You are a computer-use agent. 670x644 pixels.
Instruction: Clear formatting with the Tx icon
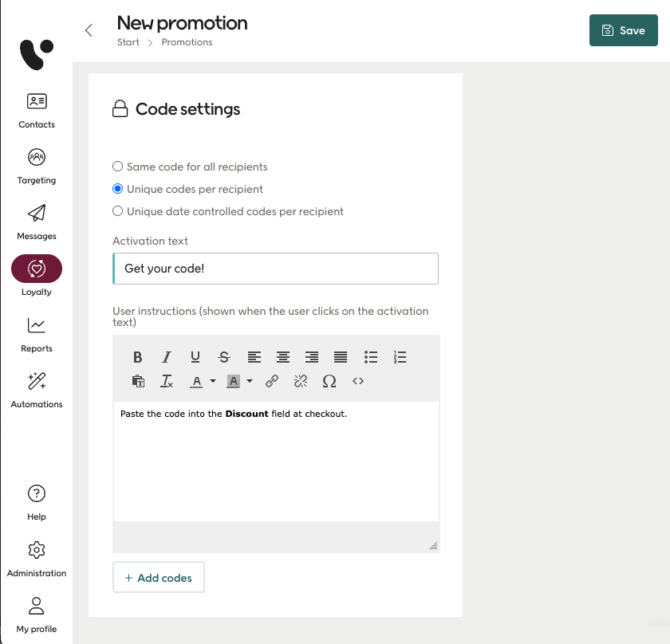point(167,381)
